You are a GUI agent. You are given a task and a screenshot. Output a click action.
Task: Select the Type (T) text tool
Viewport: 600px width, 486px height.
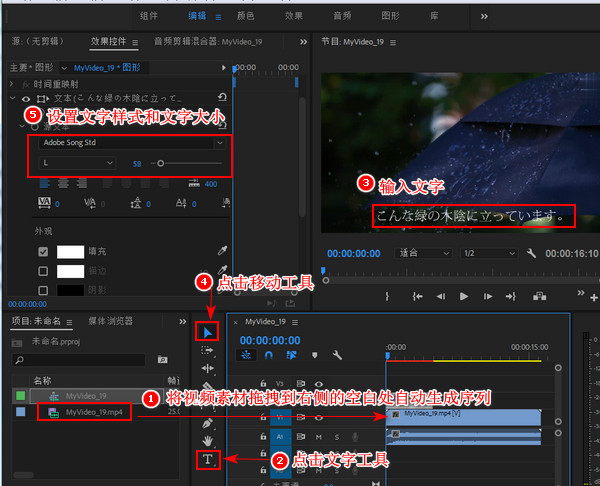(207, 459)
